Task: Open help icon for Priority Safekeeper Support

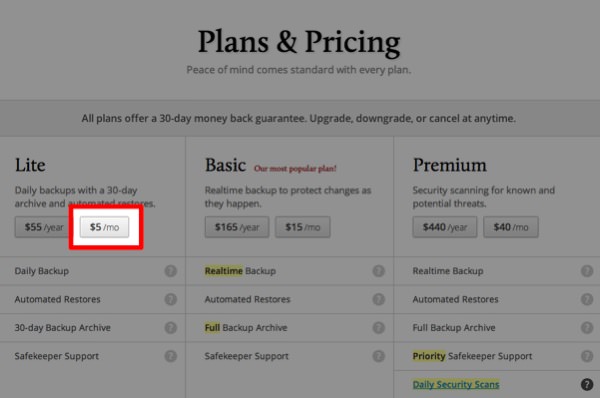Action: click(x=587, y=356)
